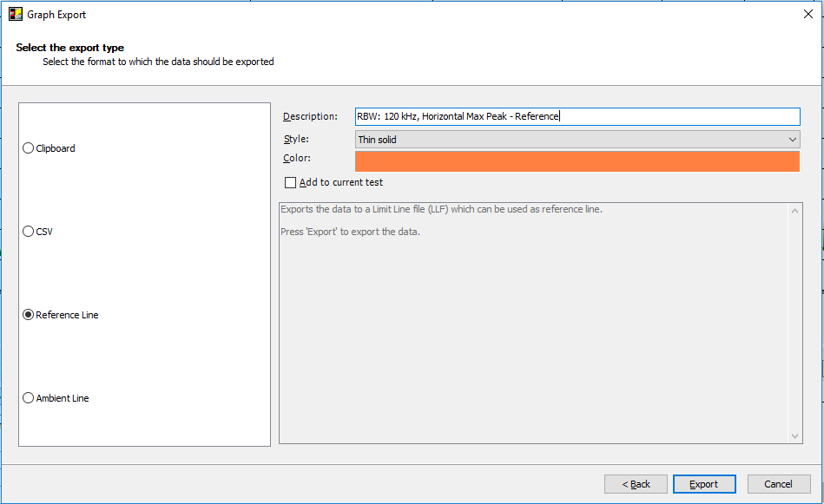Click the Style label text
The width and height of the screenshot is (824, 504).
click(x=296, y=140)
